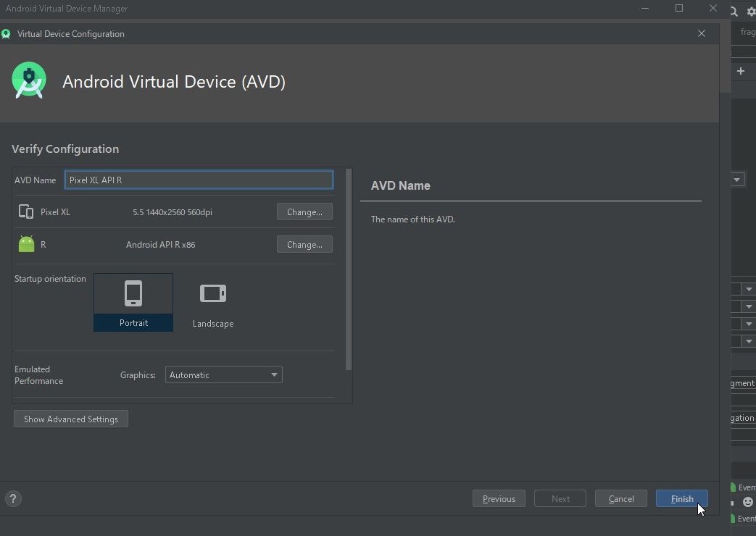
Task: Open the help question mark icon
Action: [12, 498]
